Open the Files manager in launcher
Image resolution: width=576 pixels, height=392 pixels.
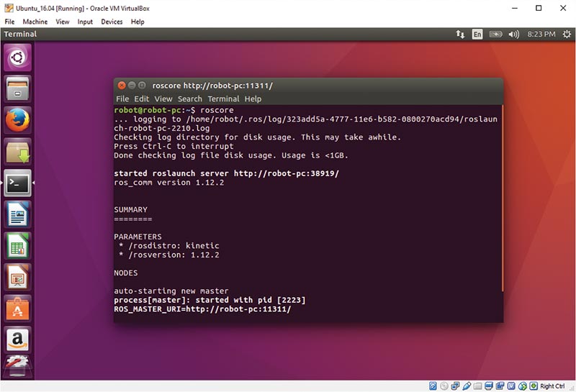17,88
